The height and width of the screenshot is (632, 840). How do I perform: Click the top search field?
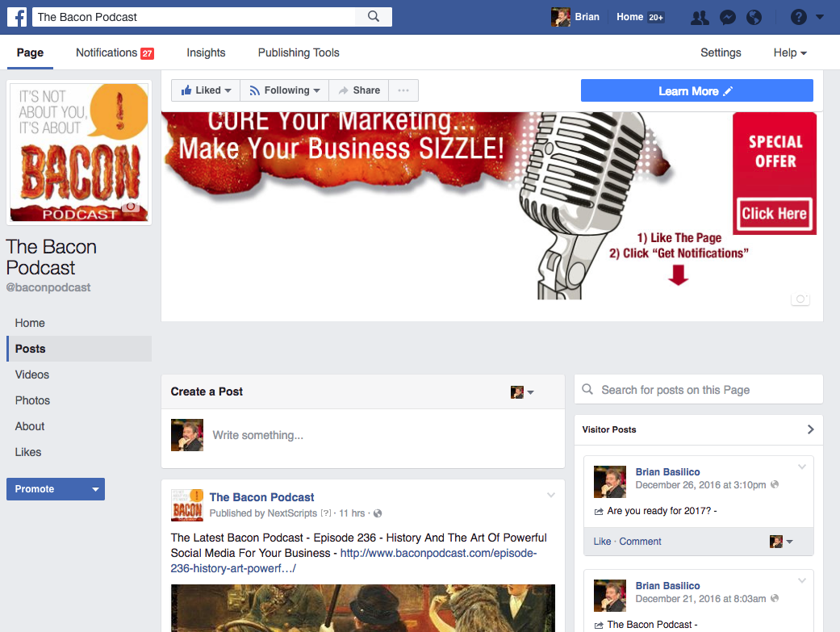(x=194, y=17)
